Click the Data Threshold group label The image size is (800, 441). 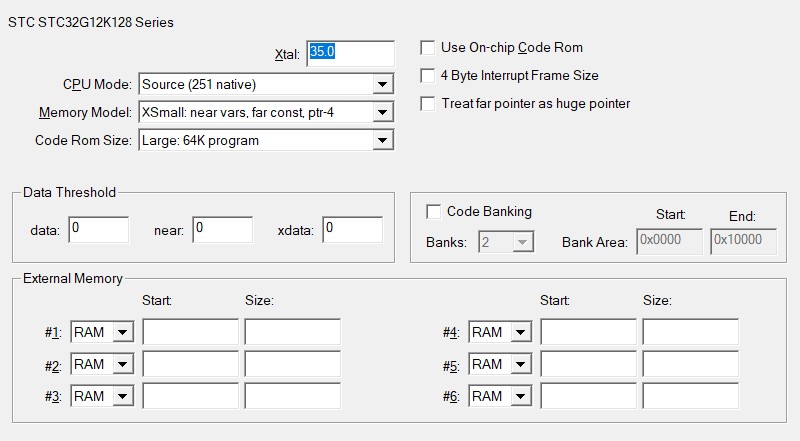(x=69, y=192)
